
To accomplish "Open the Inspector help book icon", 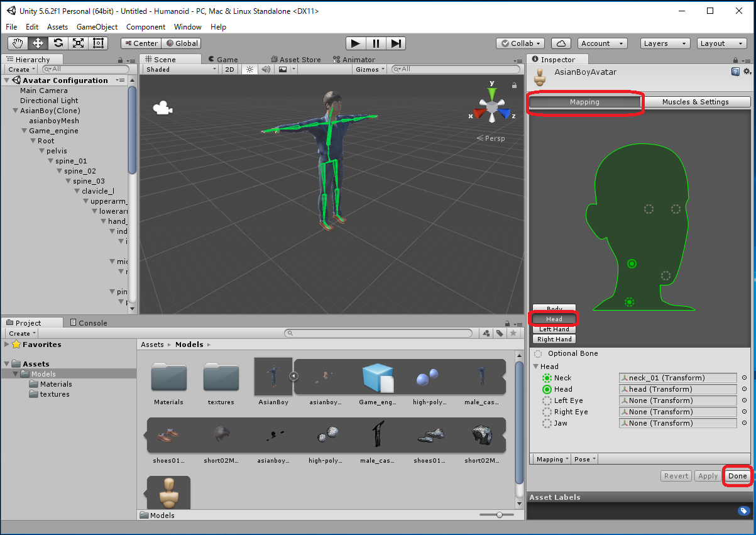I will pos(735,72).
